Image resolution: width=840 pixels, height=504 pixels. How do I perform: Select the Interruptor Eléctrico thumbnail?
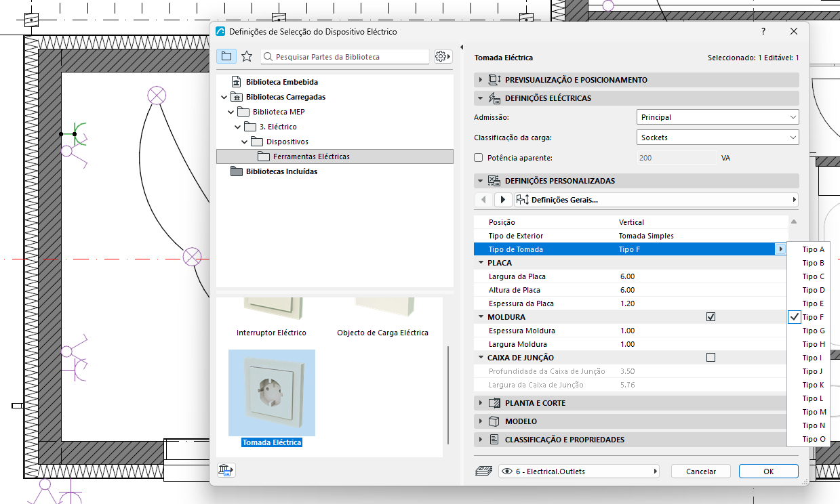point(271,317)
